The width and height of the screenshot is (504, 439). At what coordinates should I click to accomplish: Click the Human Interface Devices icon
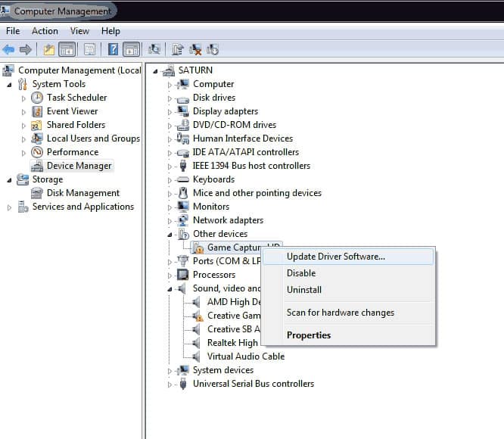click(183, 139)
